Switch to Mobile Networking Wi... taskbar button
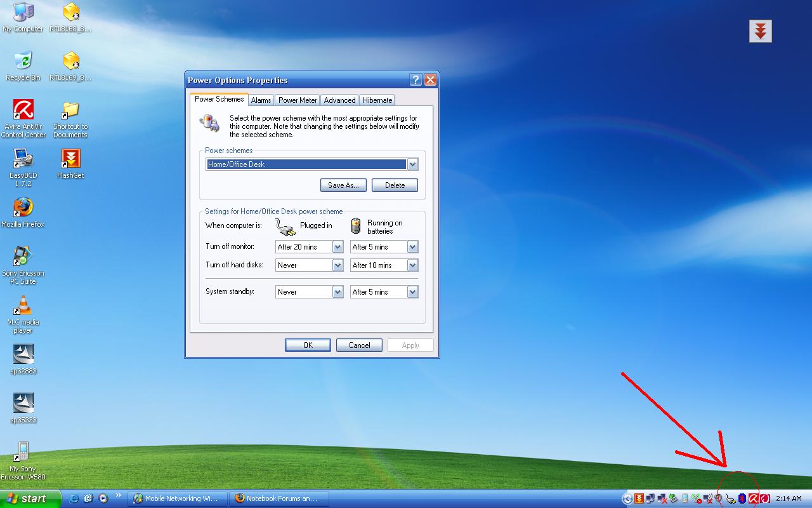Image resolution: width=812 pixels, height=508 pixels. point(176,498)
